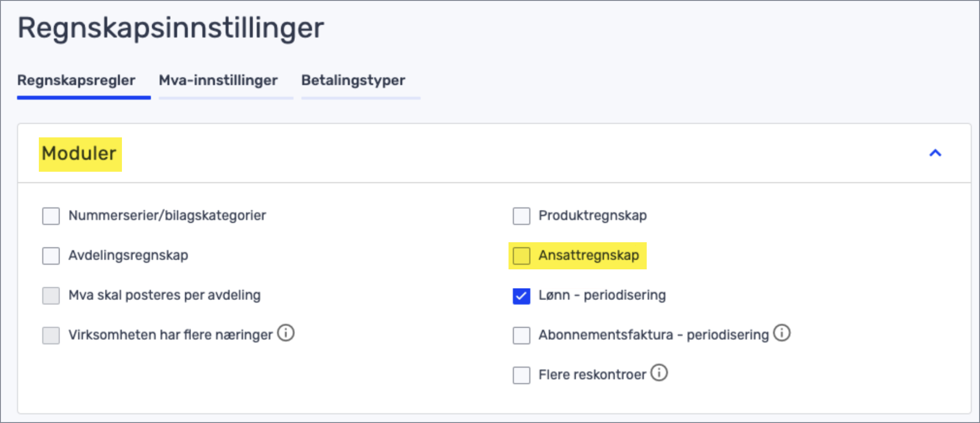Open the info icon beside Flere reskontroer
The height and width of the screenshot is (423, 980).
coord(659,373)
